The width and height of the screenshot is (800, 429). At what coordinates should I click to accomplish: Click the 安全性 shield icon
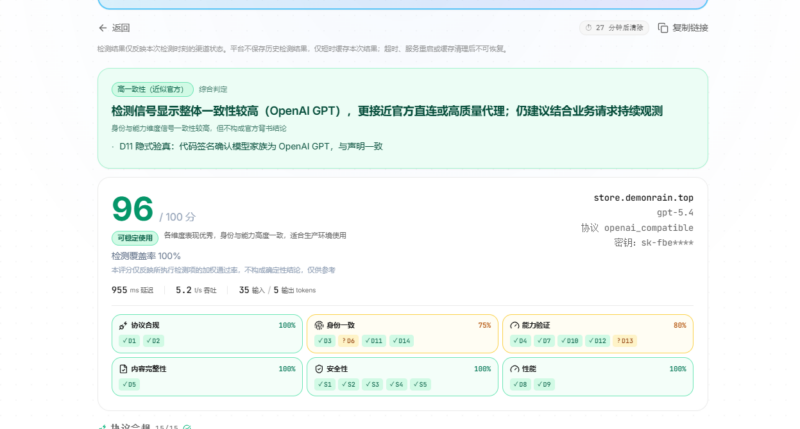pos(319,369)
